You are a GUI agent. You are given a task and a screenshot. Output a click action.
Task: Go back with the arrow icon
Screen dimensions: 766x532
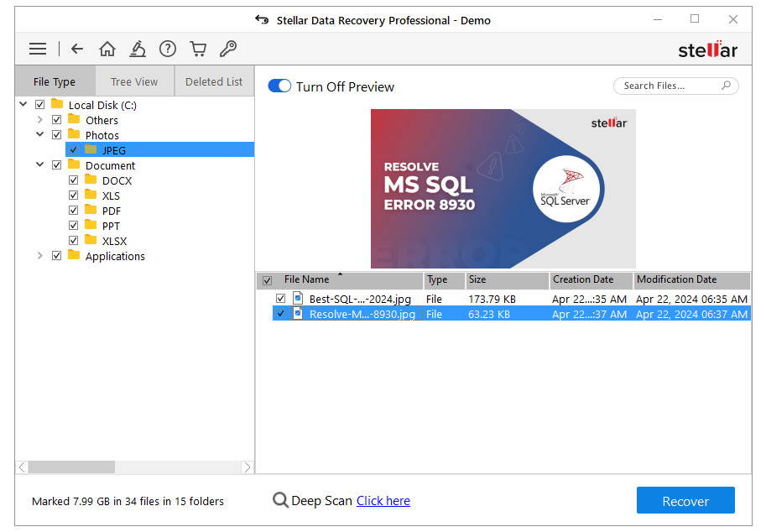point(77,49)
